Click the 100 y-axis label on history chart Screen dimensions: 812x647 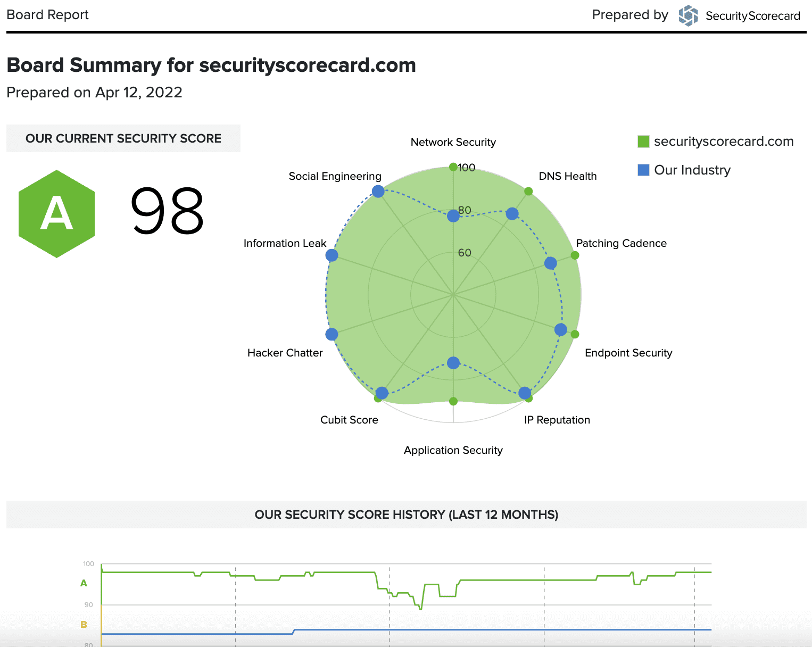coord(88,564)
